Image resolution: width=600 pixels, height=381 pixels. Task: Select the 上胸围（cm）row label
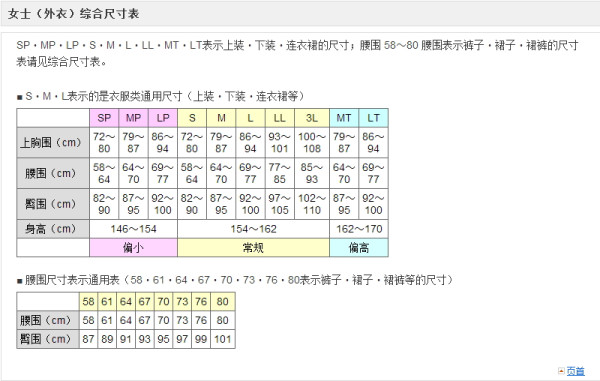coord(53,143)
